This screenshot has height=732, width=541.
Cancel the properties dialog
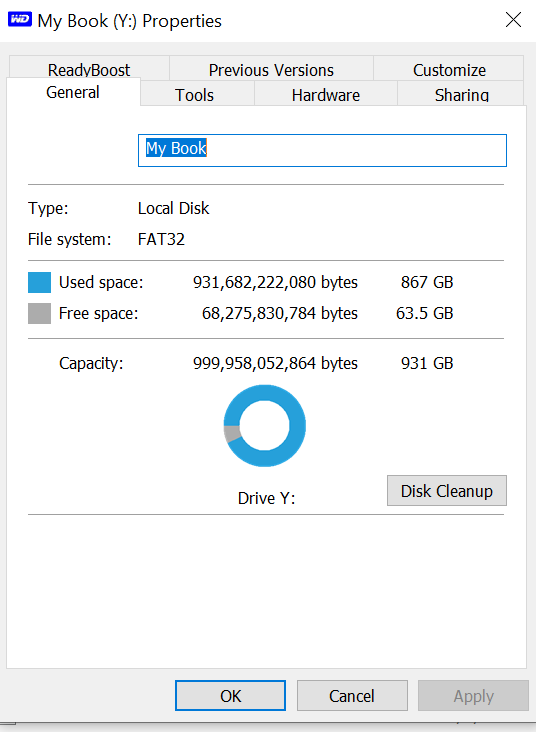352,696
